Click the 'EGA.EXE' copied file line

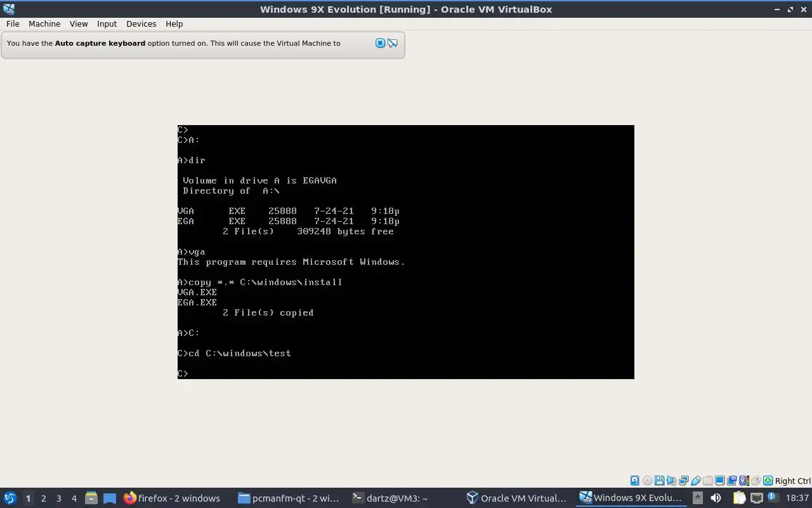click(x=197, y=302)
